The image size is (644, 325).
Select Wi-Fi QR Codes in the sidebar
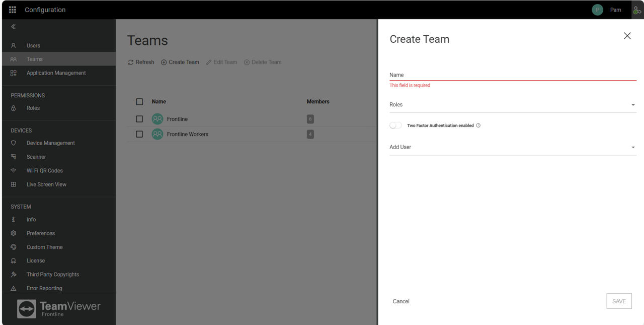point(44,170)
